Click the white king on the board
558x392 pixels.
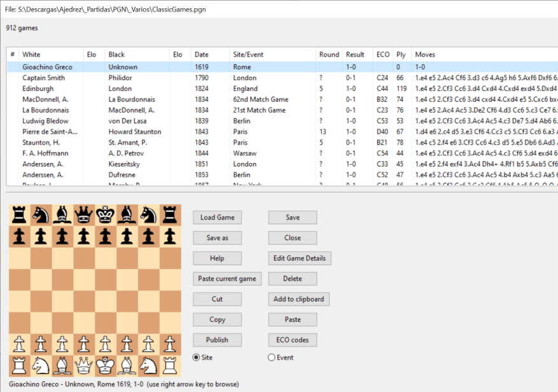click(106, 366)
